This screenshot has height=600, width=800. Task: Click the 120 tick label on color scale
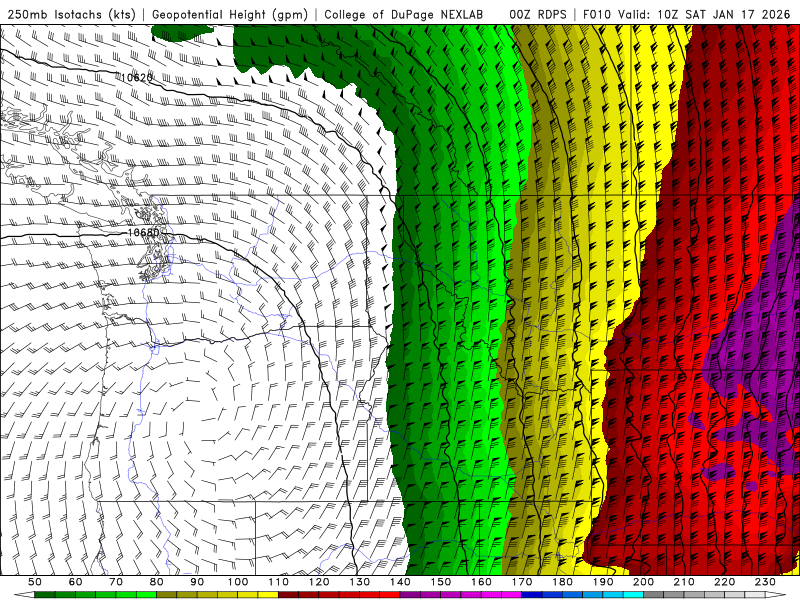coord(319,582)
